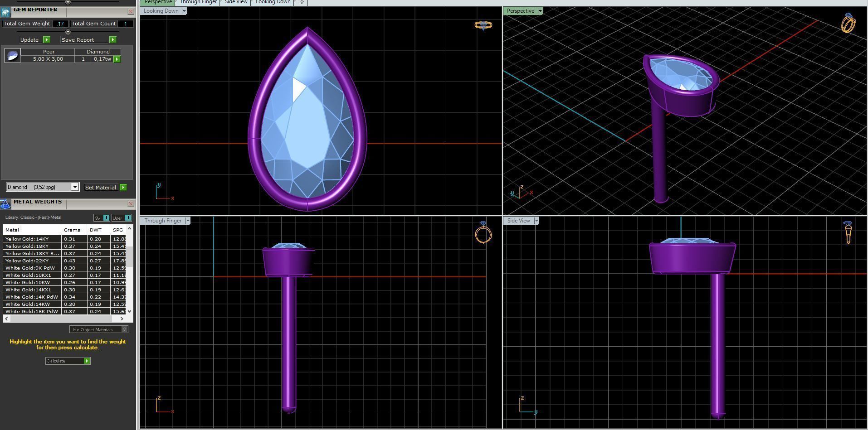Image resolution: width=868 pixels, height=430 pixels.
Task: Select the White Gold:14K PdW row
Action: tap(64, 297)
